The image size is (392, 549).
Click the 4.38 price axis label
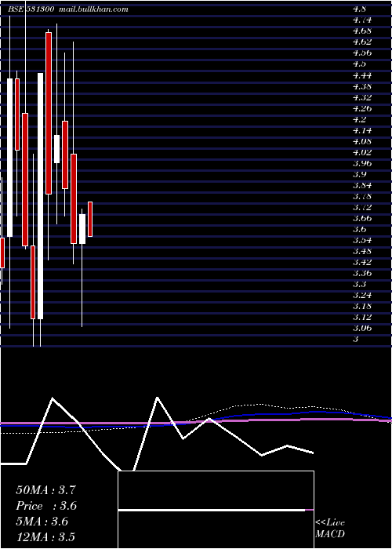pos(362,86)
